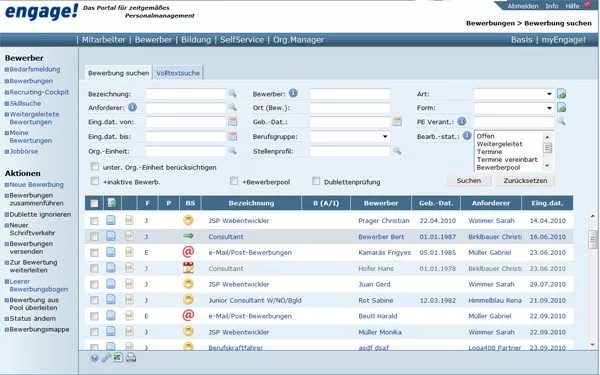This screenshot has width=600, height=375.
Task: Open Neue Bewerbung action link
Action: 36,184
